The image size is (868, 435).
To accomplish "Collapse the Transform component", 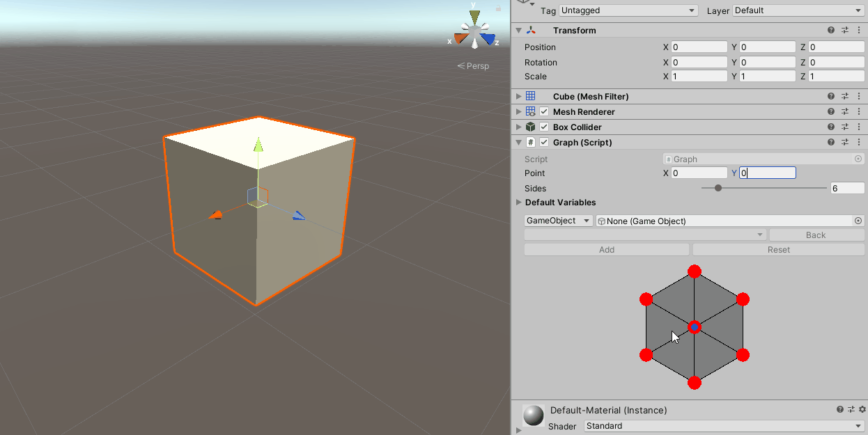I will (x=517, y=30).
